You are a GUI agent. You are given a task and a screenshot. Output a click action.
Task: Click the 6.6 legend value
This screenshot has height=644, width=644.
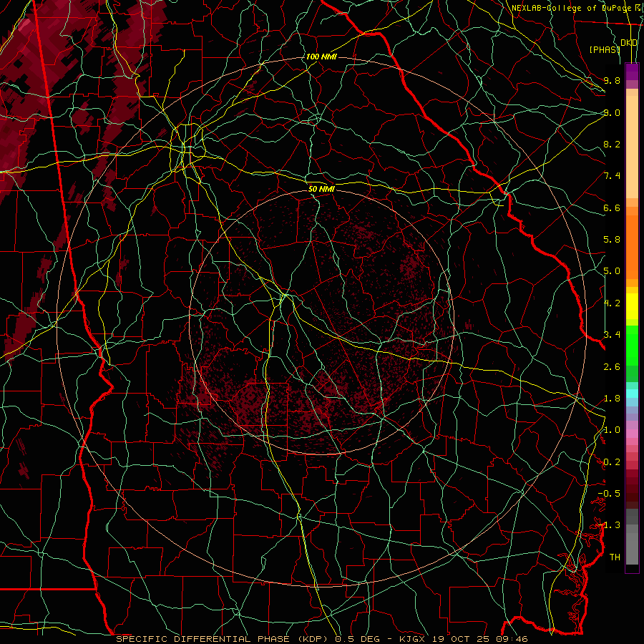point(612,208)
